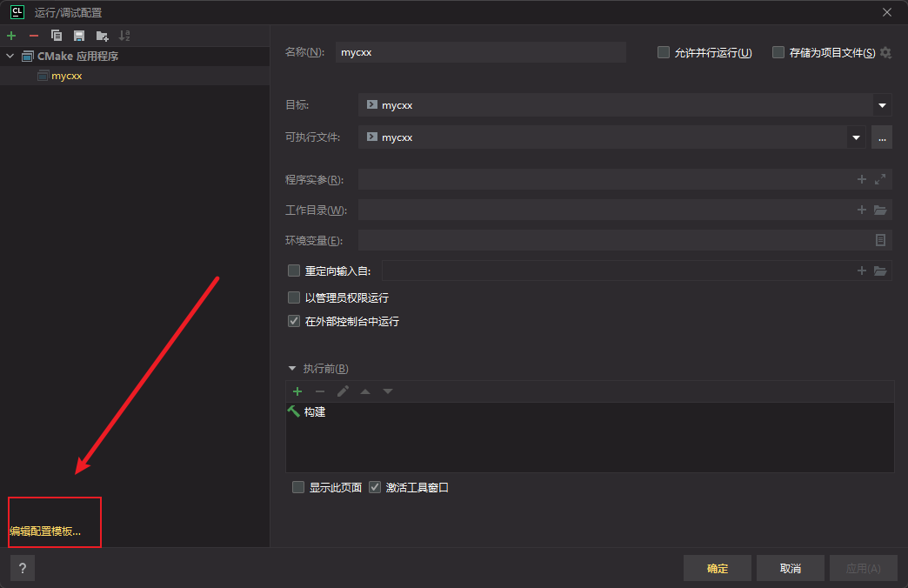Insert macro into 工作目录 field
Viewport: 908px width, 588px height.
(862, 210)
